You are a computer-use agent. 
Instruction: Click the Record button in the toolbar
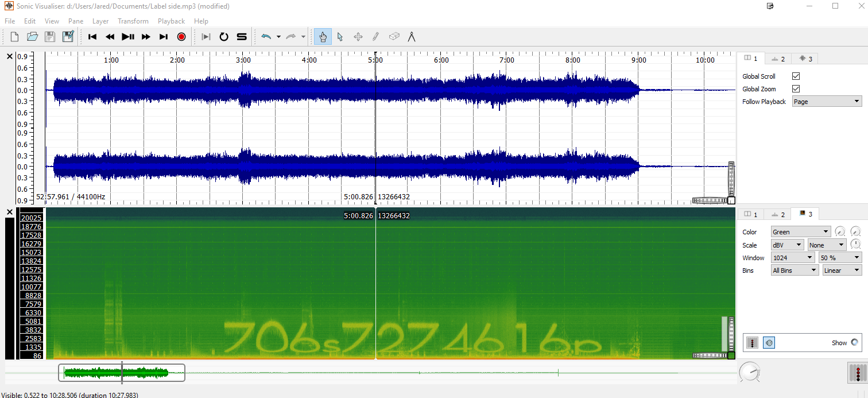(x=181, y=37)
